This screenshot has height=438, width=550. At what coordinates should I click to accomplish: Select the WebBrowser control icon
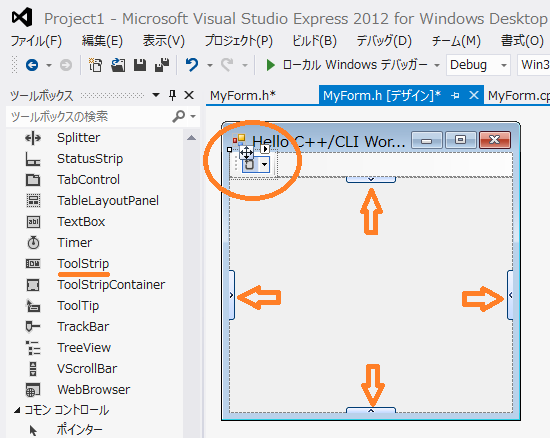33,390
